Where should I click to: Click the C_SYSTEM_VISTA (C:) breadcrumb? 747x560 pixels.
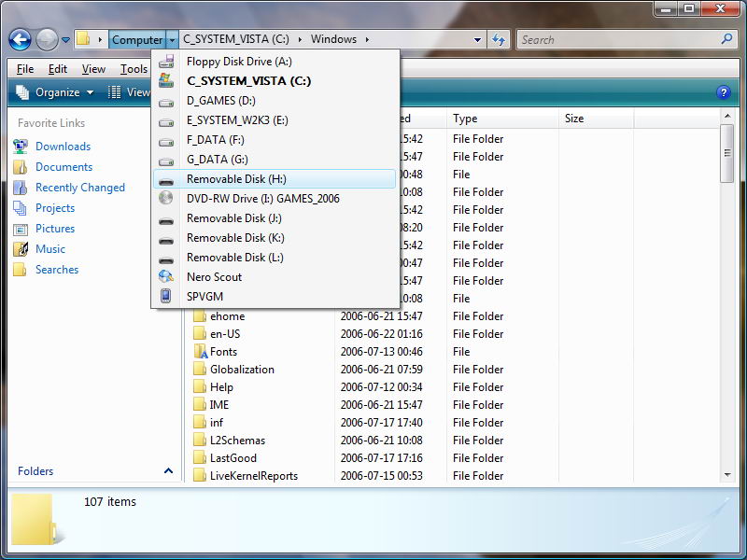(x=236, y=39)
